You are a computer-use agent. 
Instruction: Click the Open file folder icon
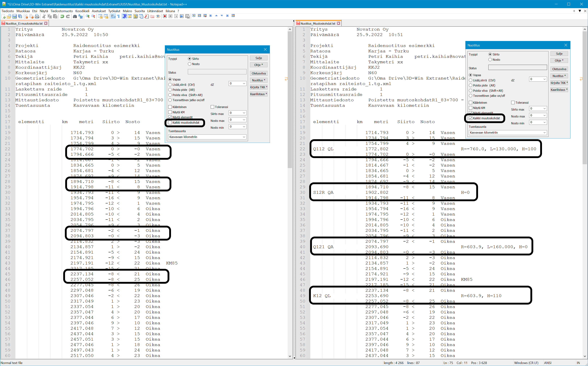(9, 16)
